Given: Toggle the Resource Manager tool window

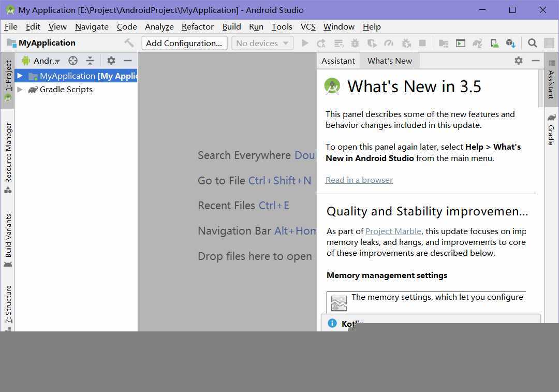Looking at the screenshot, I should [x=8, y=158].
